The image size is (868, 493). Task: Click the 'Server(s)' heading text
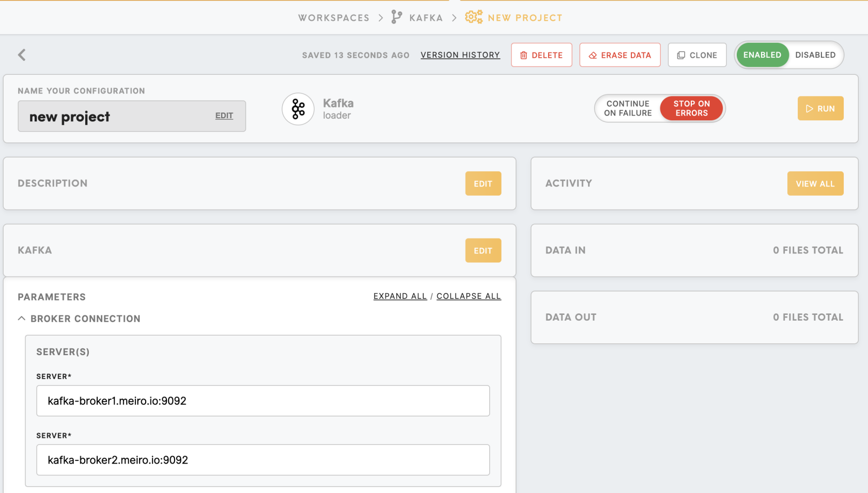63,352
